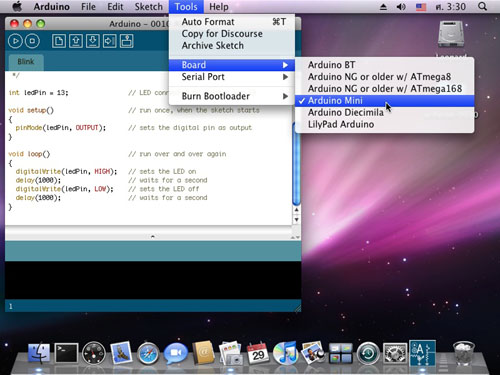Click 'pinMode(ledPin, OUTPUT);' code line
Viewport: 500px width, 375px height.
tap(61, 128)
